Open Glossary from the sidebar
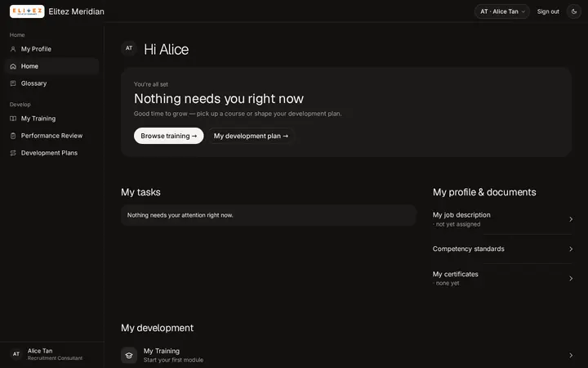588x368 pixels. pyautogui.click(x=51, y=83)
